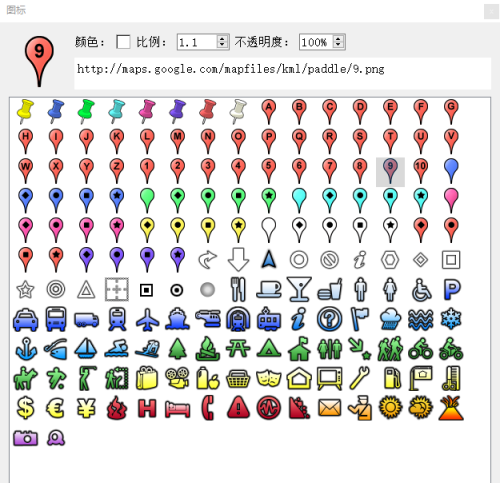Choose the plain blue blank paddle
The image size is (500, 483).
451,171
